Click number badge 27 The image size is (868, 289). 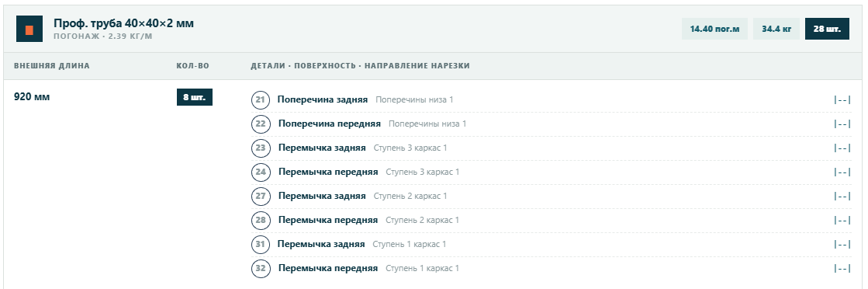[x=261, y=196]
